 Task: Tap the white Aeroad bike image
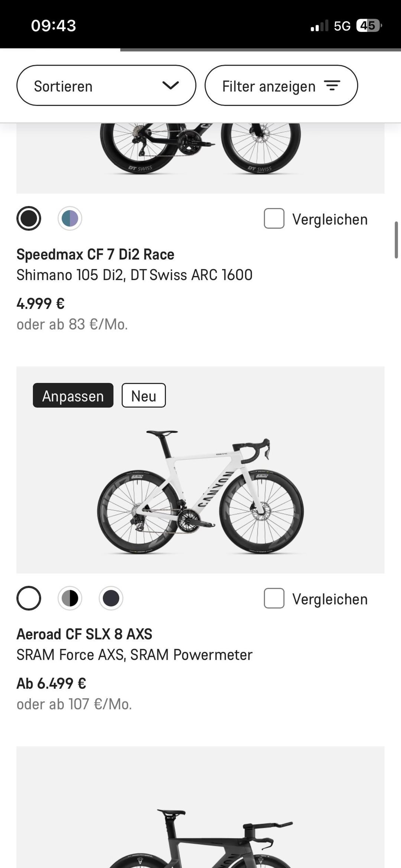[x=200, y=490]
